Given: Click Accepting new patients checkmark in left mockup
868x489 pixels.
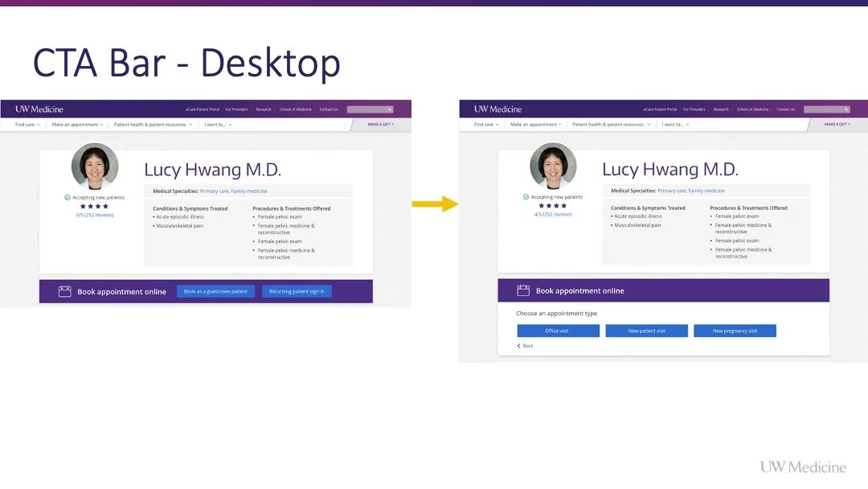Looking at the screenshot, I should point(68,197).
